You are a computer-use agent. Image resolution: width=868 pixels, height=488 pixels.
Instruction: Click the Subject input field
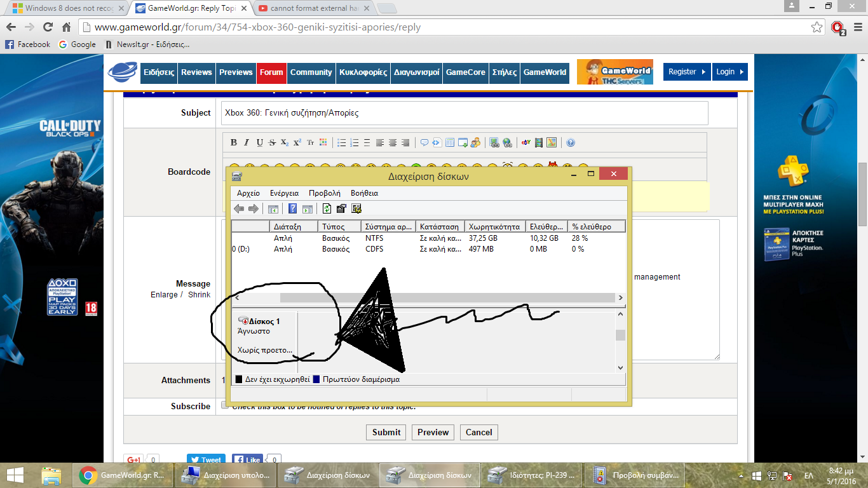[464, 113]
